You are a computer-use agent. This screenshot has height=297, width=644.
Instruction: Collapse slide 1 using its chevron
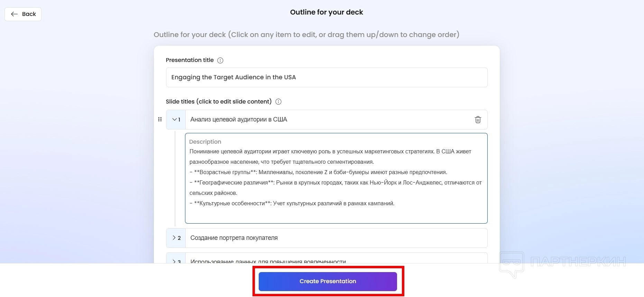[175, 119]
